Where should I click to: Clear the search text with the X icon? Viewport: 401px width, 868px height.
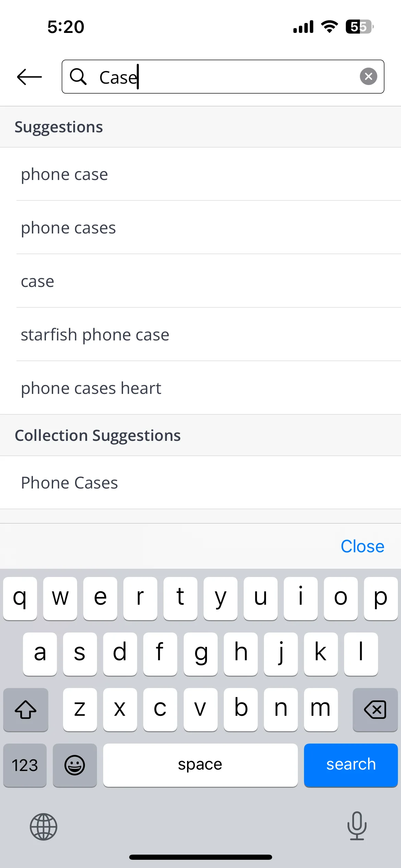point(368,76)
